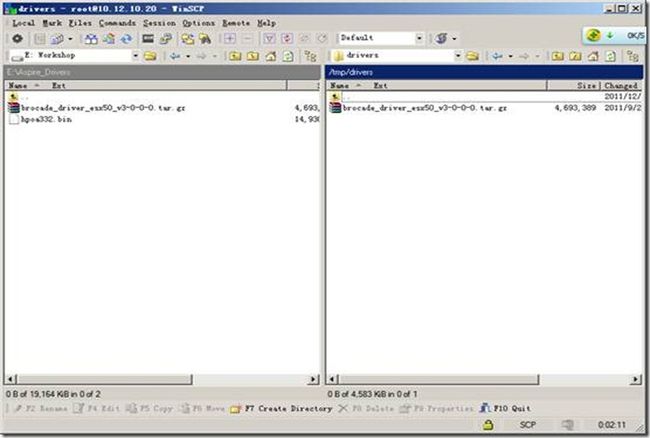Click the saved sessions globe icon
Screen dimensions: 650x438
(441, 39)
